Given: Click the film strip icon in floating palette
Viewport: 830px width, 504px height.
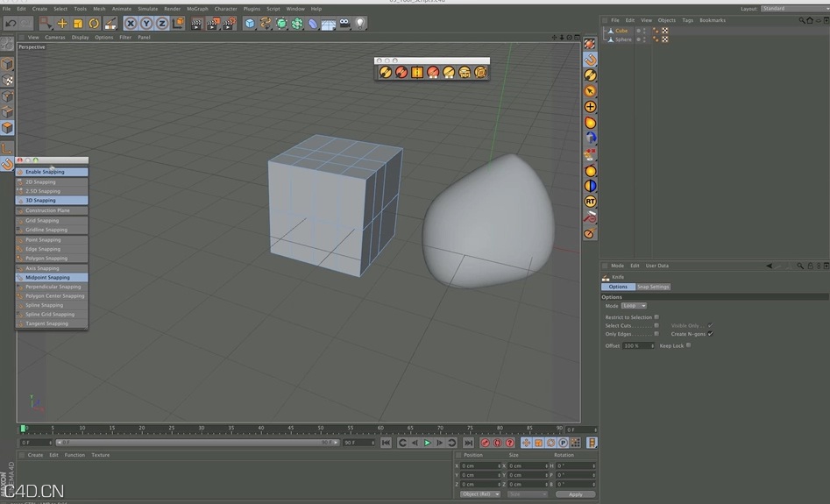Looking at the screenshot, I should coord(417,72).
